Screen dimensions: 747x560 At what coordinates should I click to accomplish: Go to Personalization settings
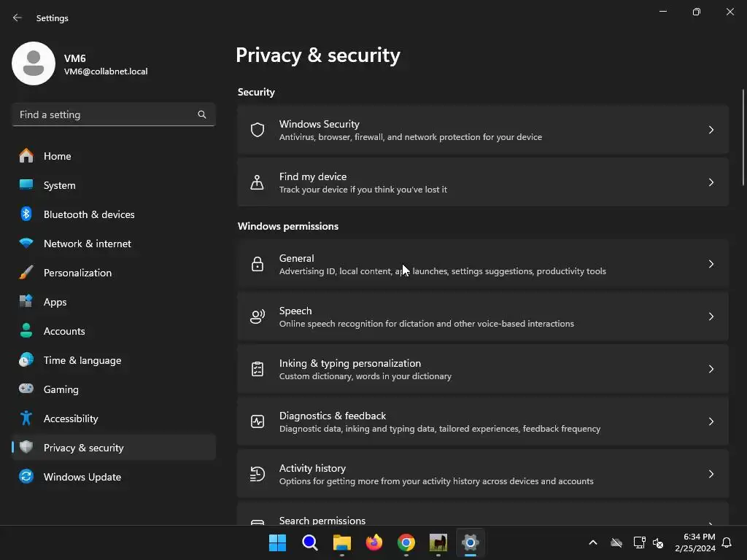[x=113, y=273]
